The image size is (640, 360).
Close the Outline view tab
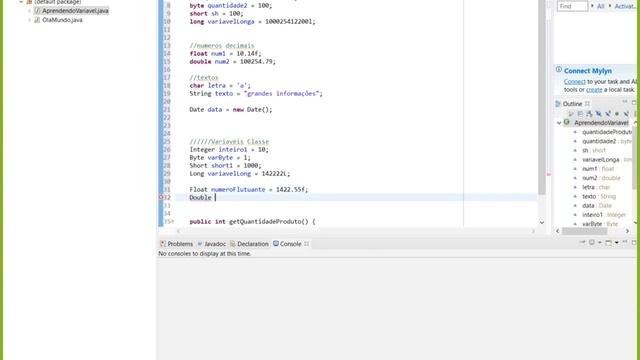pos(587,104)
